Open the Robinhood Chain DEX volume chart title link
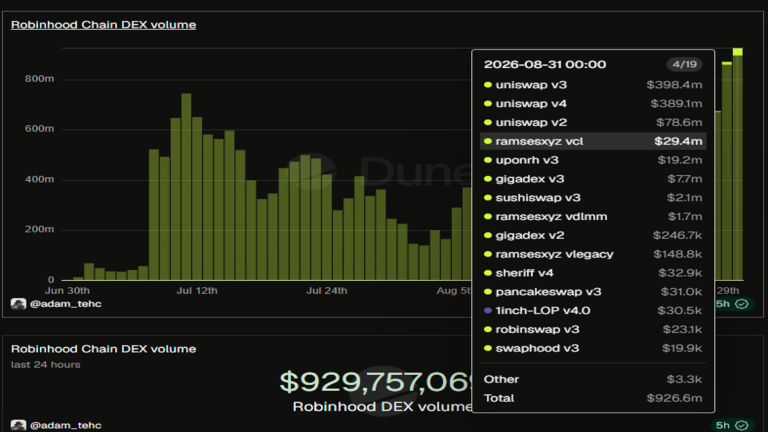The height and width of the screenshot is (432, 768). (103, 24)
